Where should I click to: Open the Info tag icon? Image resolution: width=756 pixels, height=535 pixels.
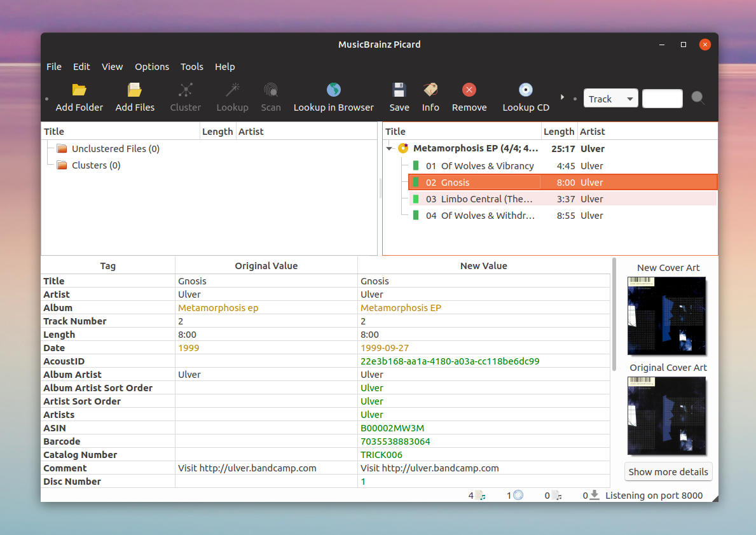point(430,90)
